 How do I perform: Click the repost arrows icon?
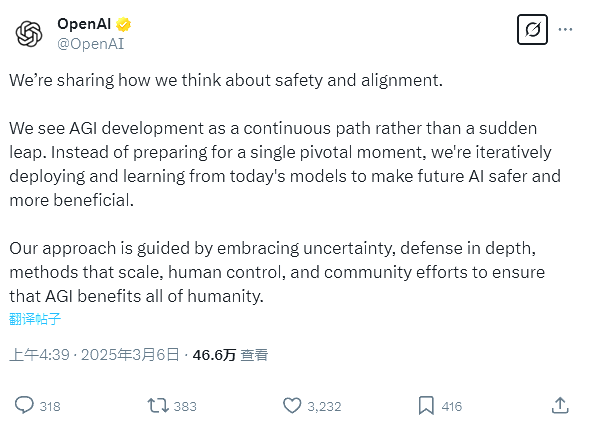(x=157, y=405)
